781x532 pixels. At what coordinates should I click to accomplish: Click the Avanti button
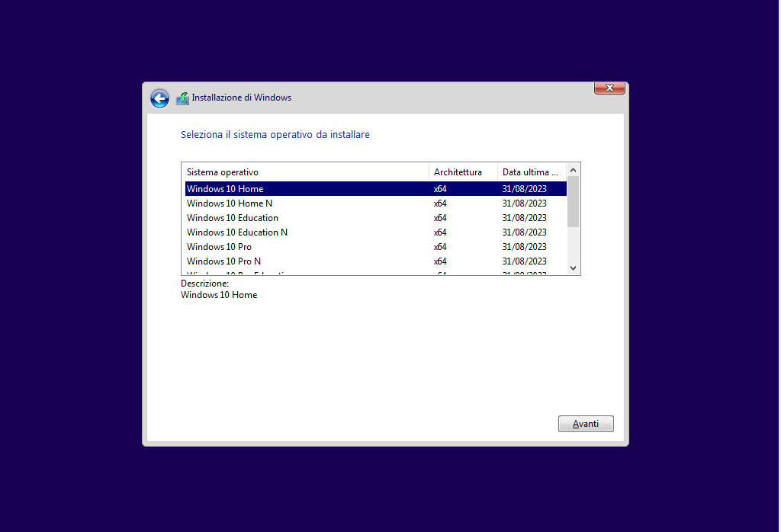[586, 424]
